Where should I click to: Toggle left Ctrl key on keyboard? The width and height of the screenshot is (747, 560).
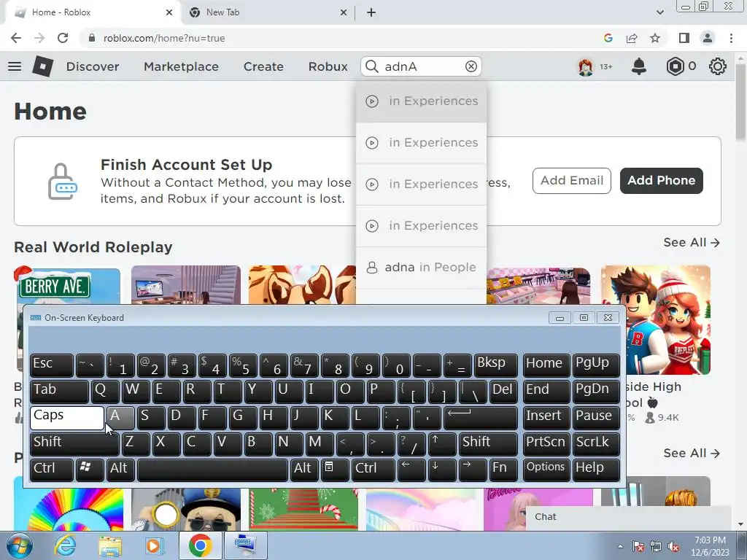(52, 470)
